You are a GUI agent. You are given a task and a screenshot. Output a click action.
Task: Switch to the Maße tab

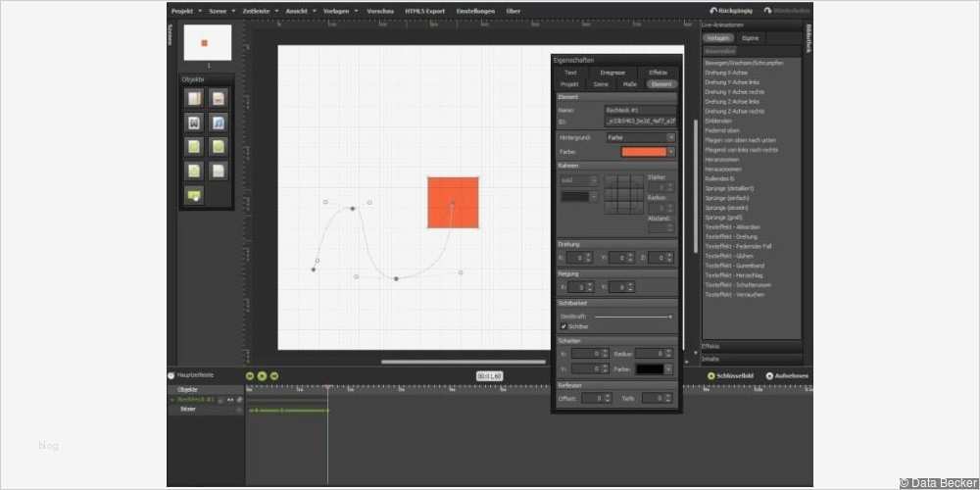tap(629, 83)
